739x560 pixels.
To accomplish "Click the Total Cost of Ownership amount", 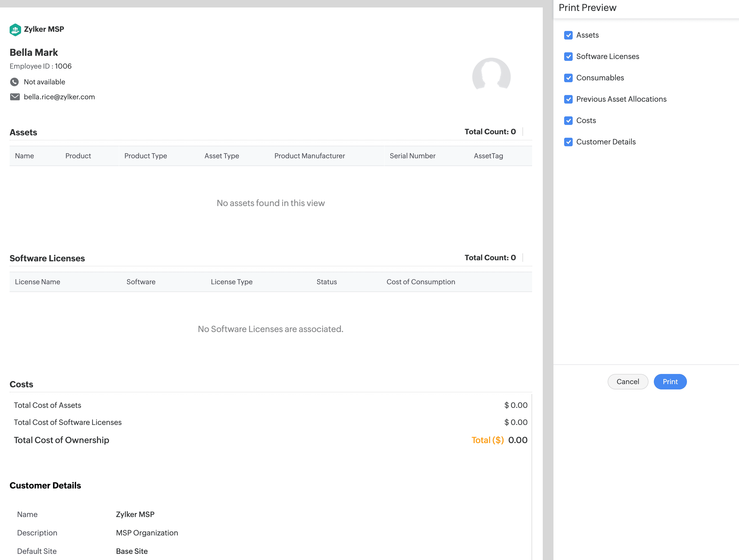I will (x=517, y=440).
